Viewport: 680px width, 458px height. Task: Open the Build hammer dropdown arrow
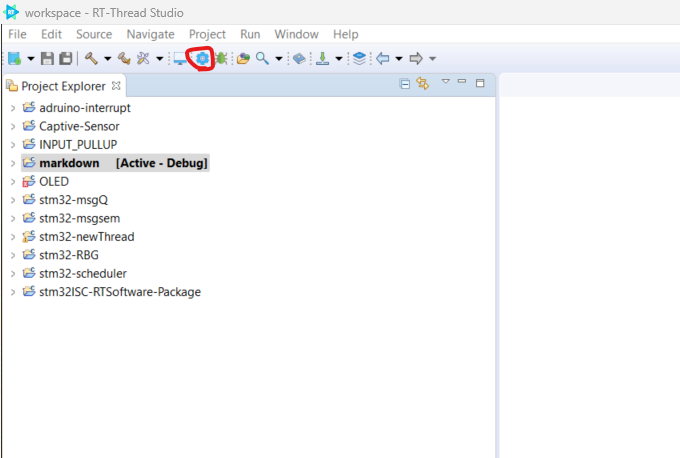(x=107, y=59)
